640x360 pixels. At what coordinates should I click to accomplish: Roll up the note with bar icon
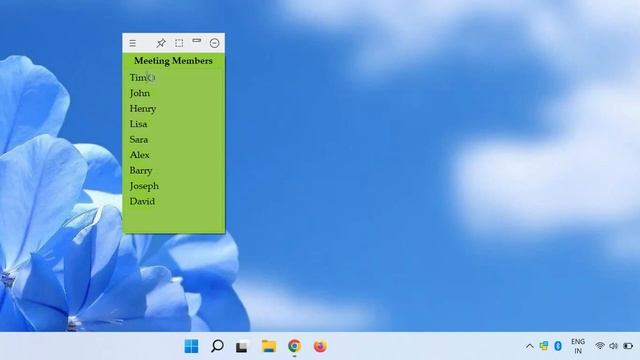pos(197,41)
